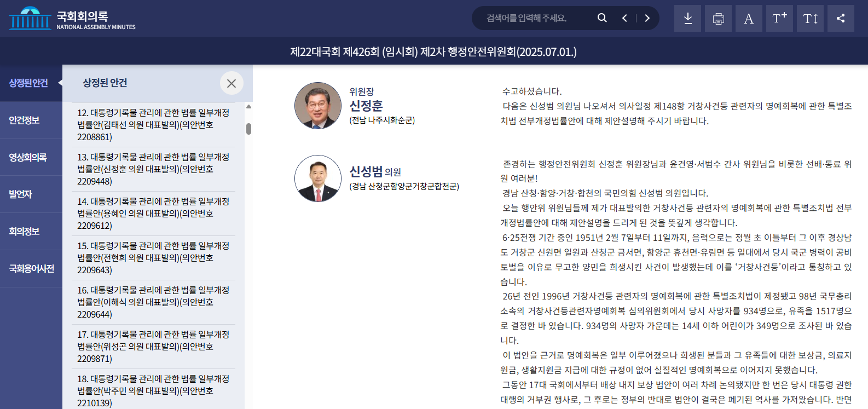
Task: Click the print icon button
Action: [719, 19]
